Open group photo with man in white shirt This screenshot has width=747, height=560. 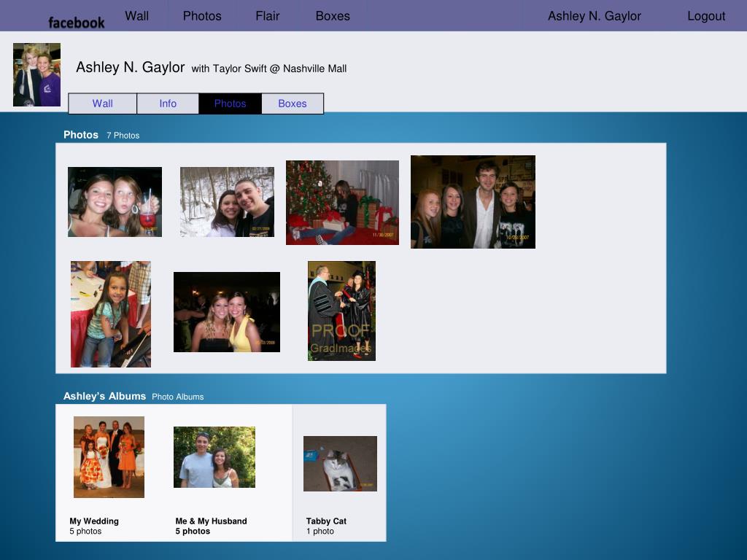(x=473, y=202)
